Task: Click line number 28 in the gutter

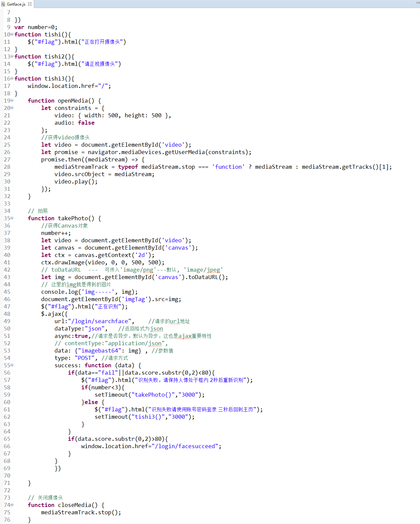Action: (x=7, y=167)
